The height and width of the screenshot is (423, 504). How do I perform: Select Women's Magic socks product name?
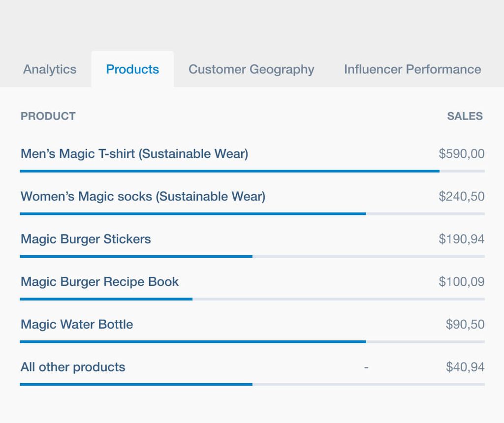[x=143, y=197]
